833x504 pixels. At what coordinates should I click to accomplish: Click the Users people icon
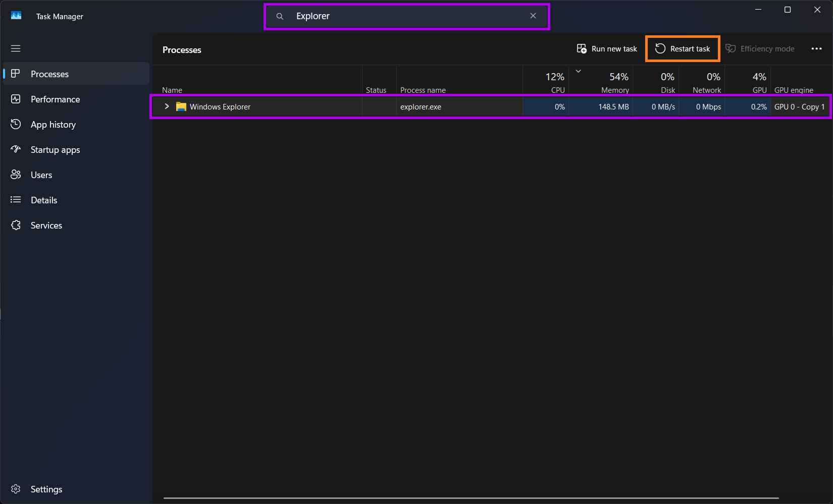[16, 175]
